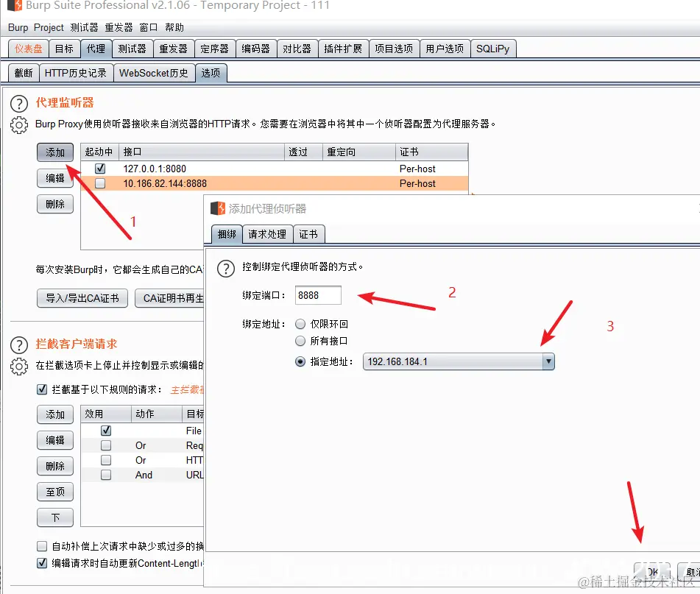Screen dimensions: 700x594
Task: Click the 添加 button to add a listener
Action: (x=55, y=152)
